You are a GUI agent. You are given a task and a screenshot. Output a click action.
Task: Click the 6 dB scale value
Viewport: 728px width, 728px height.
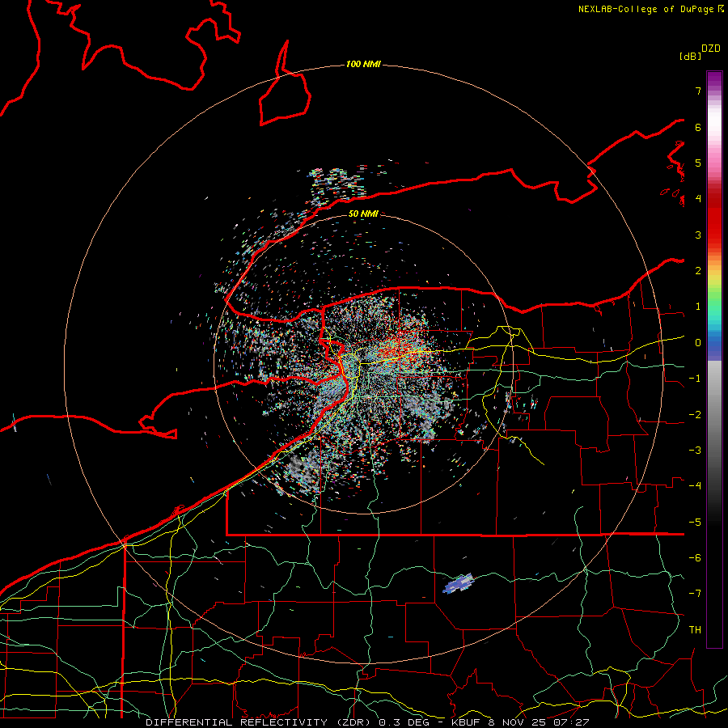pos(698,127)
